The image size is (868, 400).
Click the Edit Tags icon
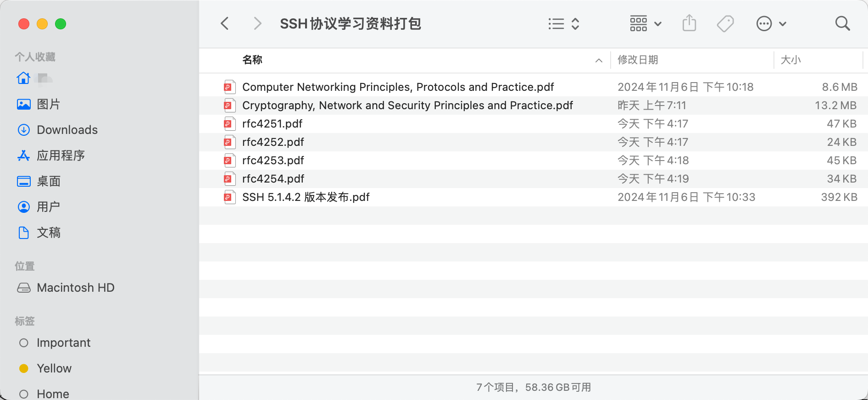pyautogui.click(x=725, y=23)
